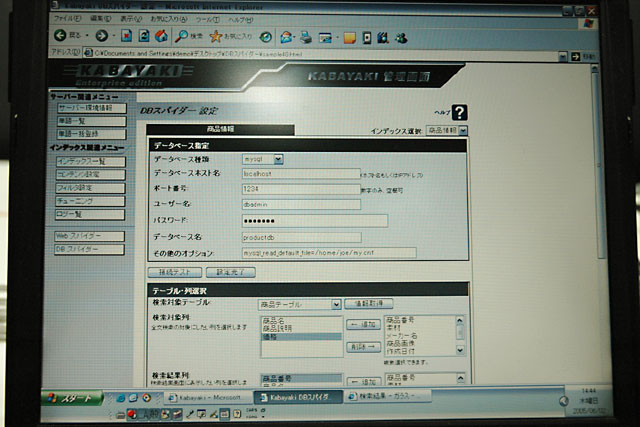Open 単語一括登録 in sidebar
Screen dimensions: 640x427
(92, 134)
